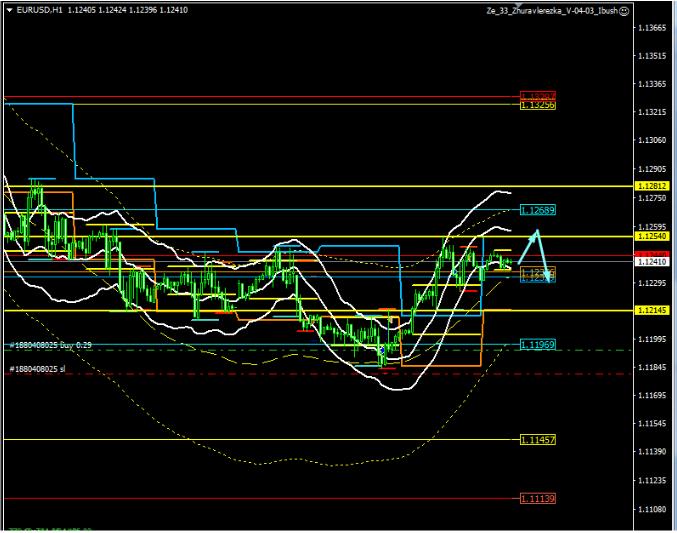The height and width of the screenshot is (533, 677).
Task: Click the stop loss label #1880408025 sl
Action: [38, 369]
